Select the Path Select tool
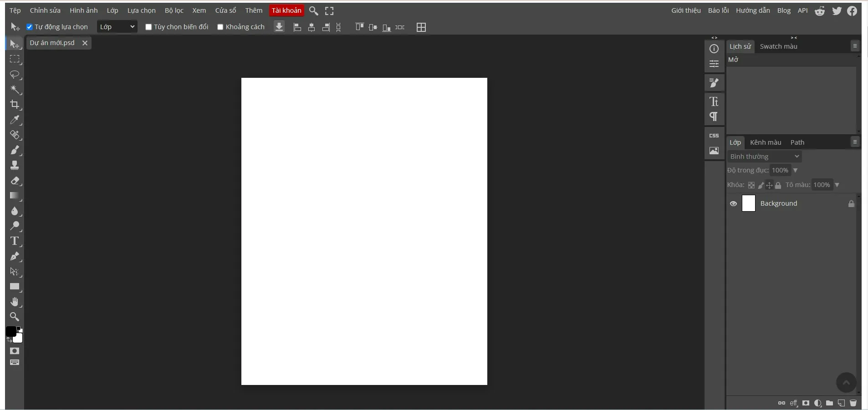The image size is (868, 410). point(15,272)
